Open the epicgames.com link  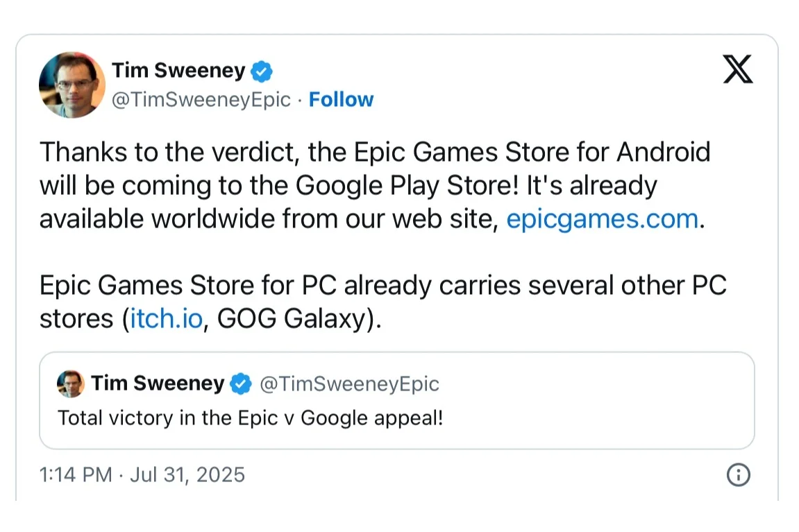(602, 219)
